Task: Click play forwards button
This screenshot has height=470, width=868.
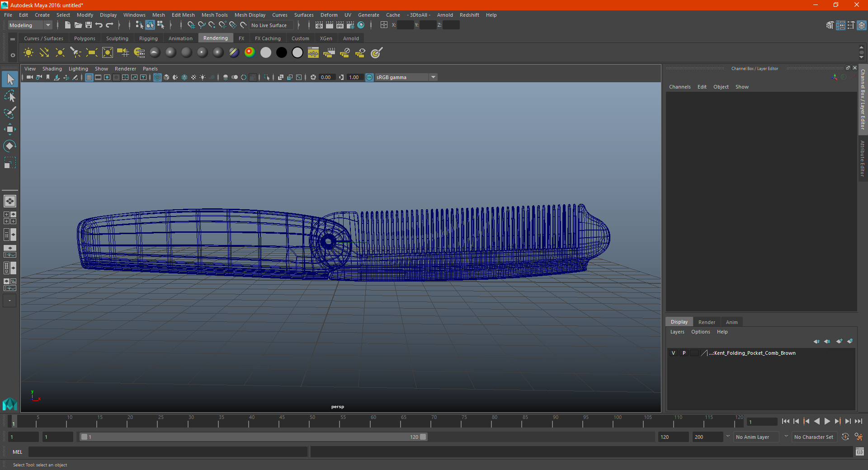Action: coord(827,421)
